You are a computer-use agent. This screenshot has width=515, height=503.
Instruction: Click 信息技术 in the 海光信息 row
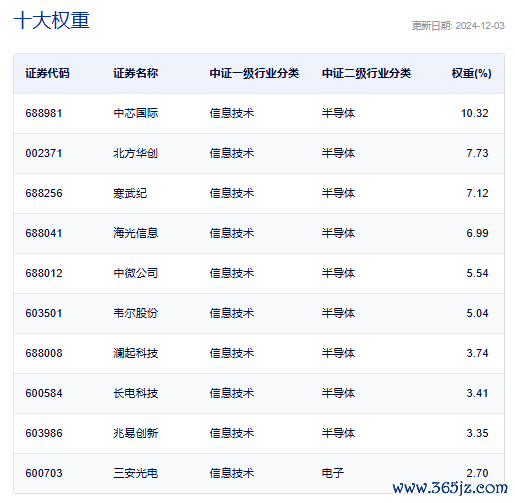(x=232, y=233)
